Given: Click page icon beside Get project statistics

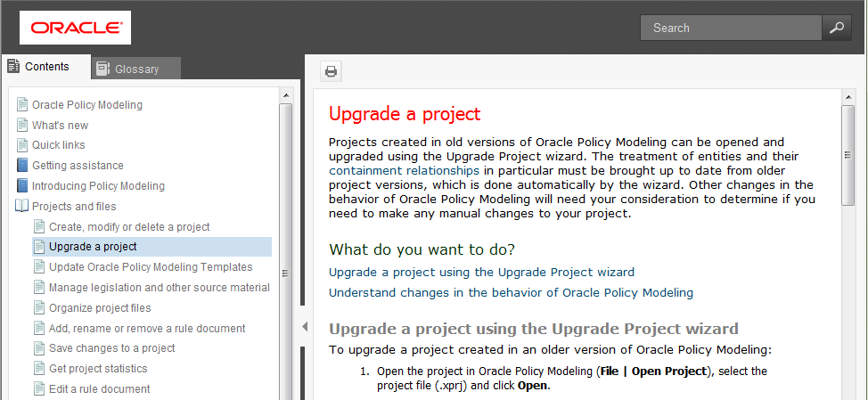Looking at the screenshot, I should (38, 369).
